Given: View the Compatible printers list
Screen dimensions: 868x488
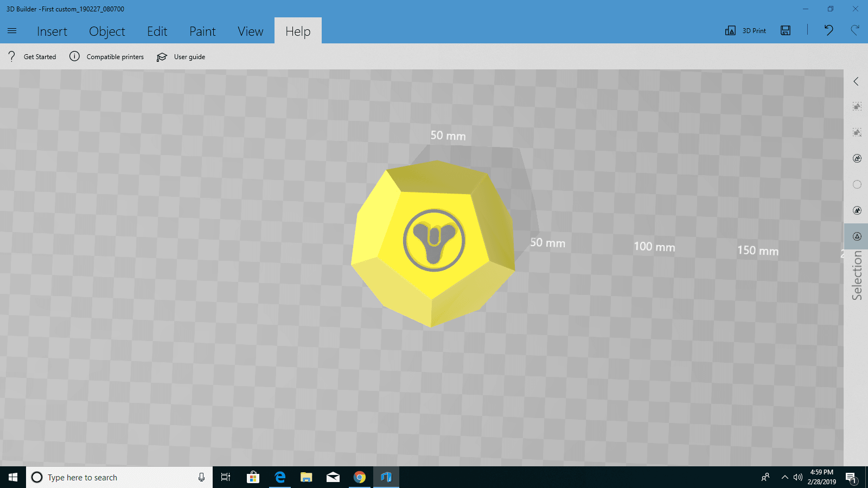Looking at the screenshot, I should click(x=115, y=56).
